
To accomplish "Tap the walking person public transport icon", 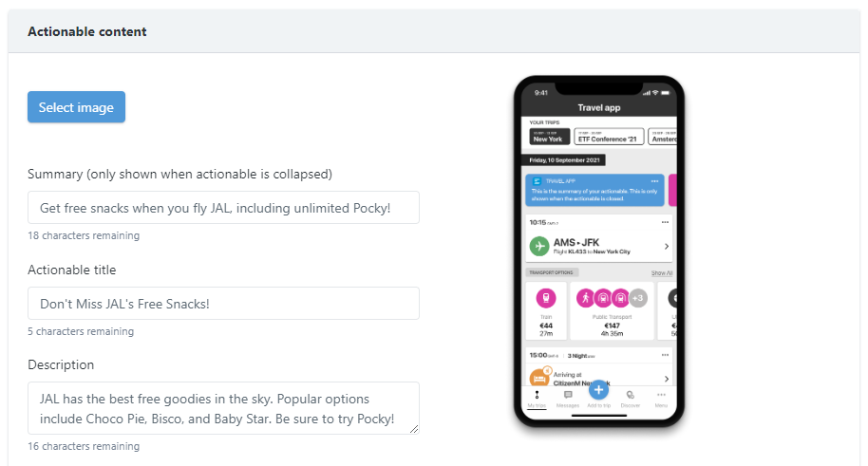I will tap(585, 297).
